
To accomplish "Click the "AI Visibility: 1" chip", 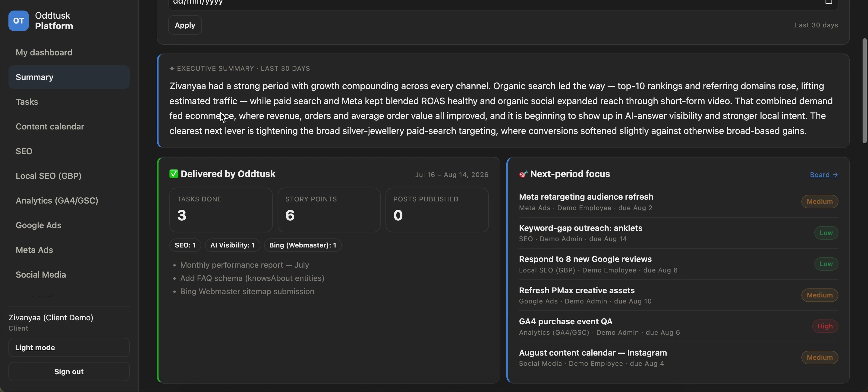I will pyautogui.click(x=232, y=245).
